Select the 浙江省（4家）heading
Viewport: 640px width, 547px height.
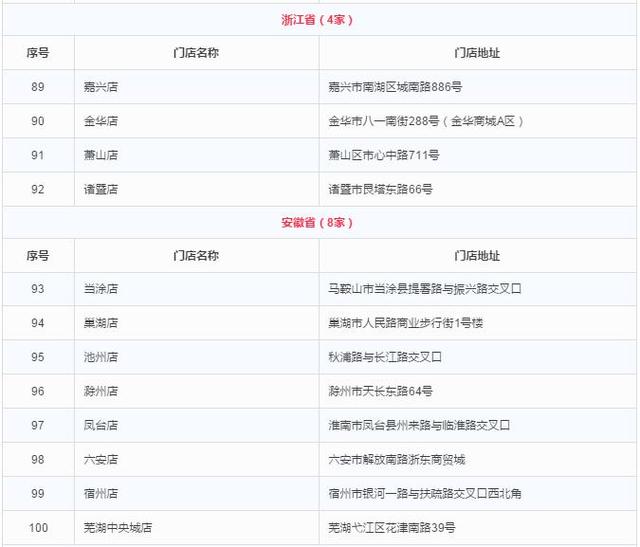click(317, 20)
